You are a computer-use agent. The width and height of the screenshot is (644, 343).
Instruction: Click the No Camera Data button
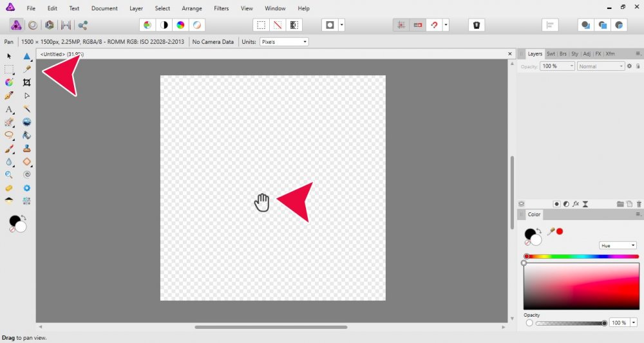(x=213, y=42)
